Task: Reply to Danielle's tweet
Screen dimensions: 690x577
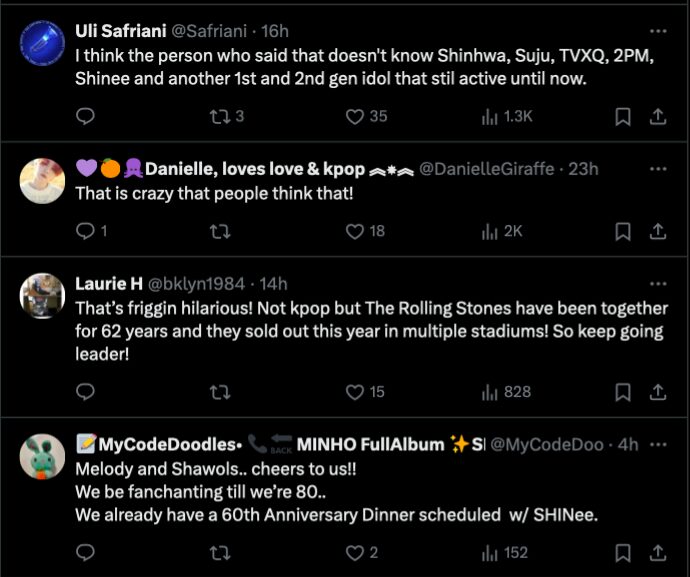Action: (x=86, y=231)
